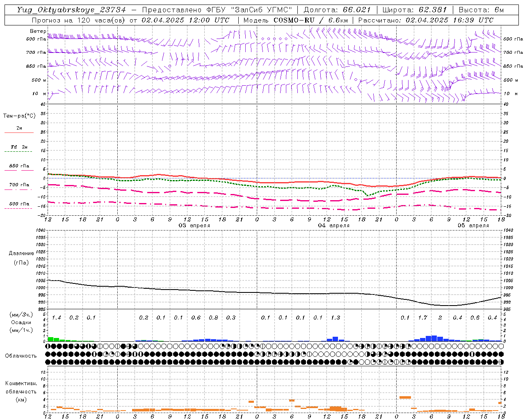Click the Осадки precipitation label
This screenshot has height=420, width=525.
(x=21, y=322)
